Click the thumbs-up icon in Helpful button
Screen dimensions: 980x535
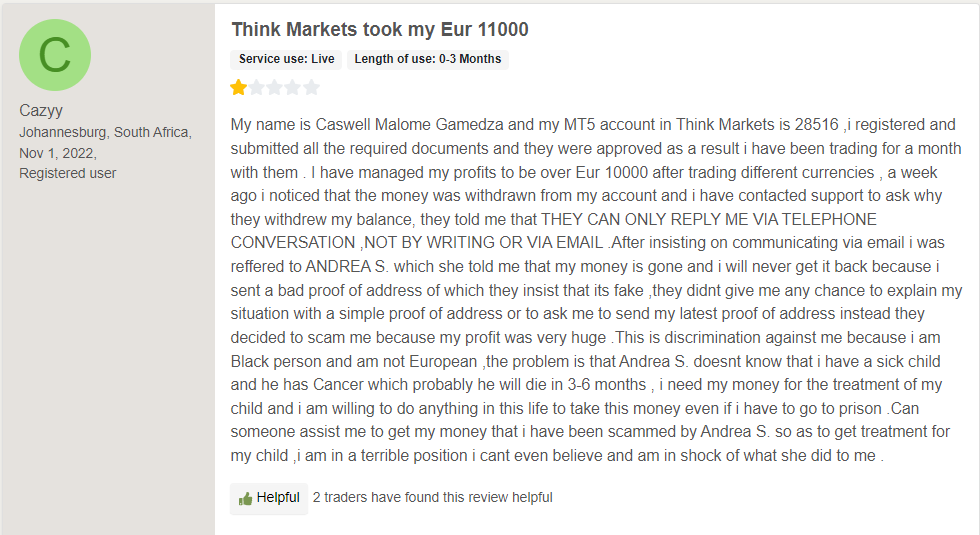point(245,499)
